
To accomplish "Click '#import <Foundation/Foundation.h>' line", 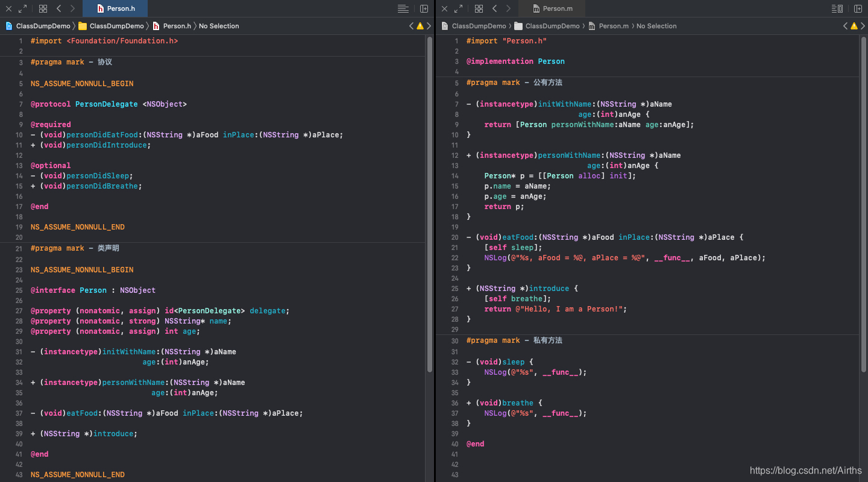I will tap(104, 41).
